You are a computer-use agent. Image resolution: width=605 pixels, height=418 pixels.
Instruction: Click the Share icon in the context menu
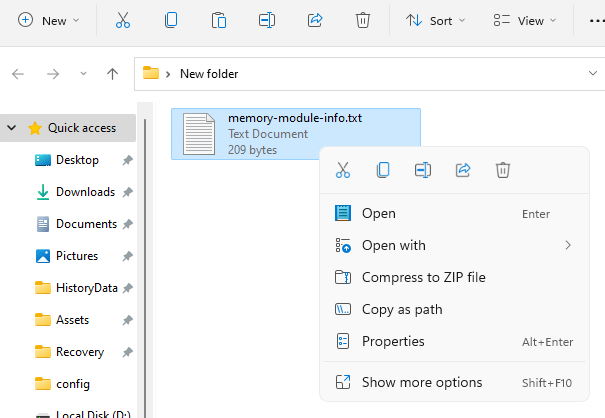coord(463,170)
